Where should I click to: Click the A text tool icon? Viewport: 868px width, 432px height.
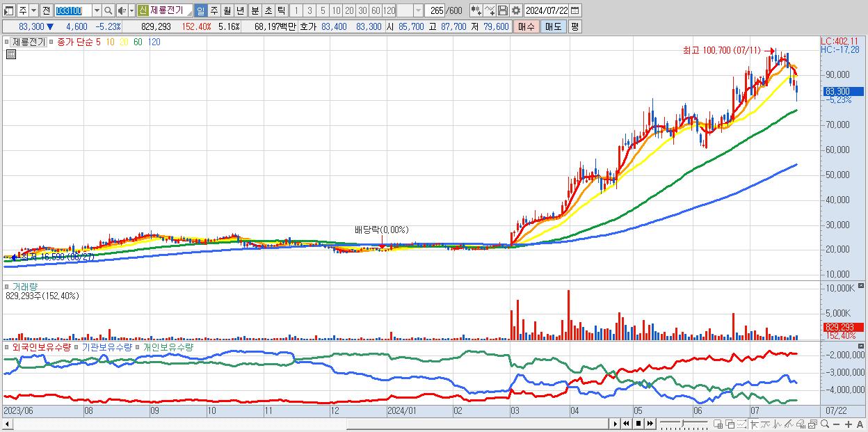[860, 424]
